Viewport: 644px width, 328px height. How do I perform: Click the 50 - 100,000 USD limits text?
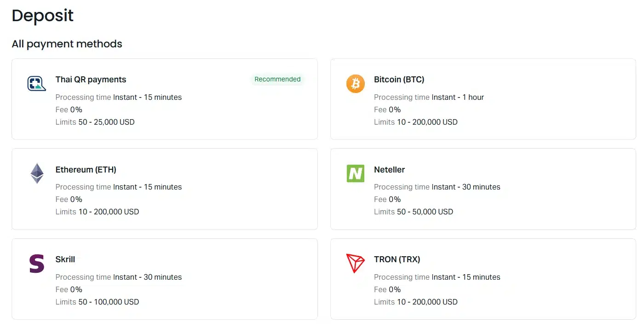tap(109, 302)
